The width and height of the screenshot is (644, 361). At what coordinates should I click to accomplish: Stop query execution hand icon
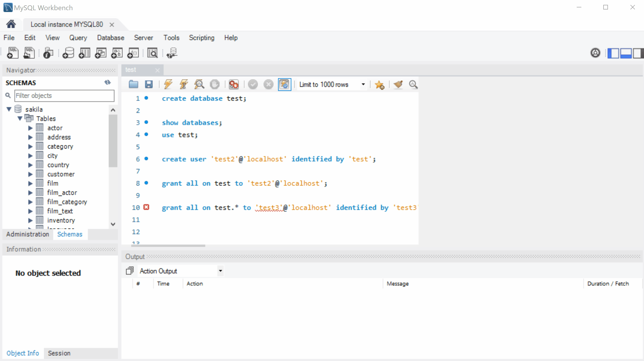tap(215, 84)
